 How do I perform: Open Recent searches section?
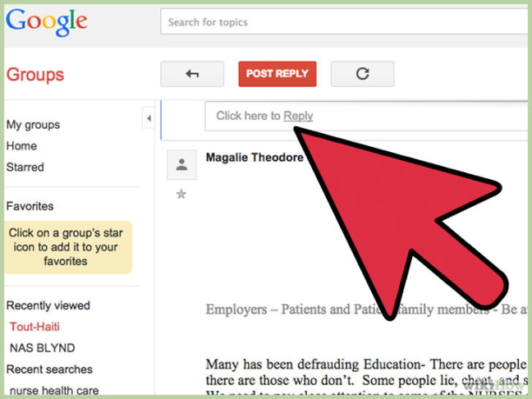49,369
